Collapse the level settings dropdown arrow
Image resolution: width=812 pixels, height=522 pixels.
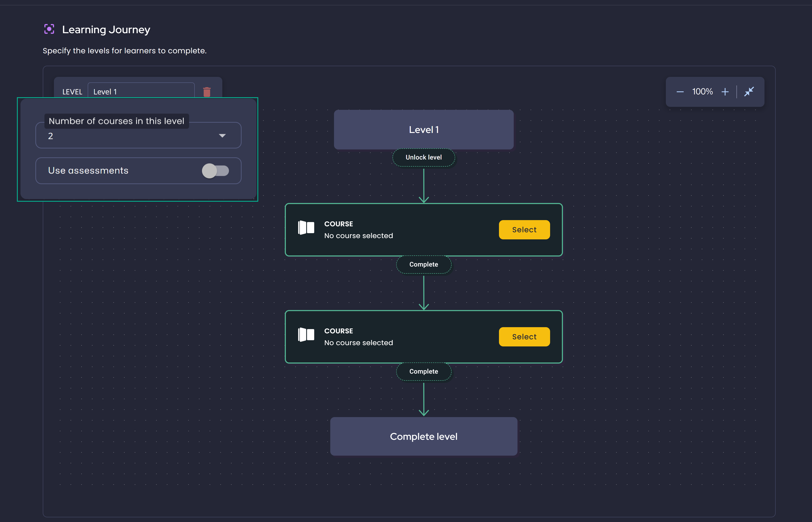click(222, 135)
